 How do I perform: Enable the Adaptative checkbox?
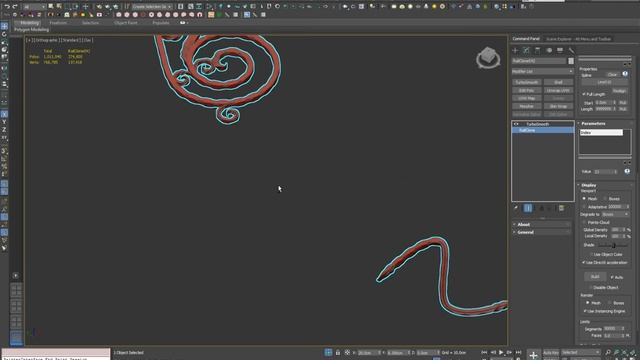click(x=584, y=207)
